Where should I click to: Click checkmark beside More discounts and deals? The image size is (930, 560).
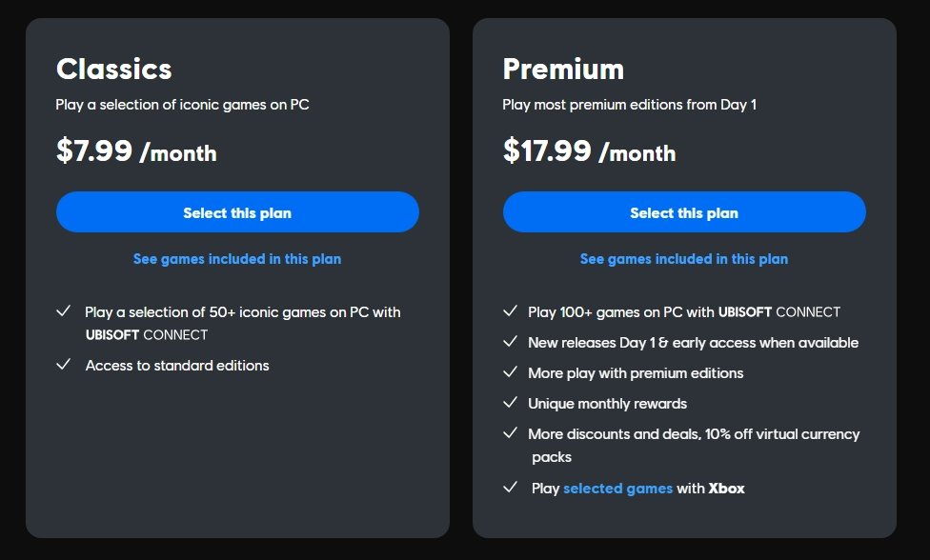click(511, 433)
